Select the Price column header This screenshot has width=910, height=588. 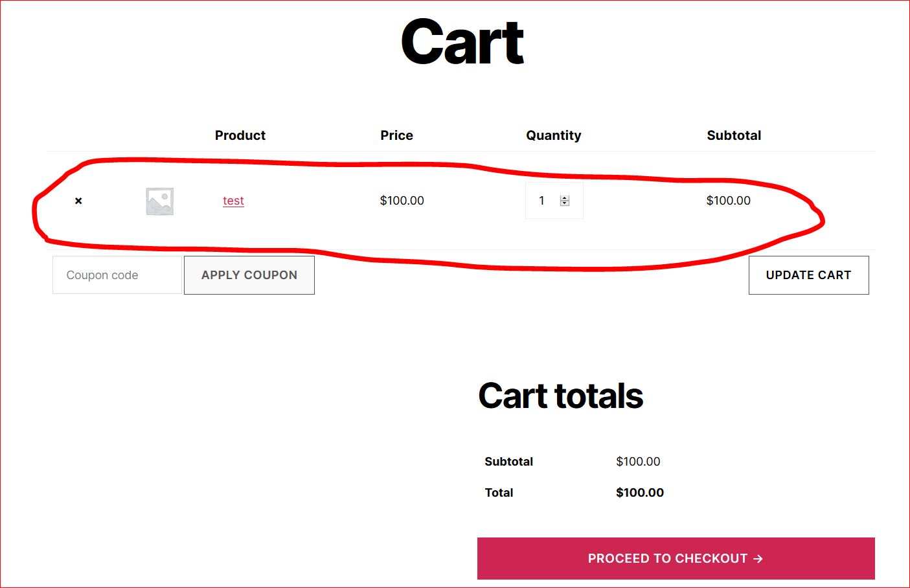click(396, 135)
